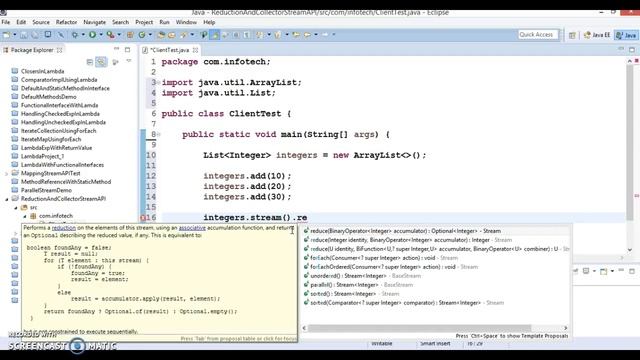Click the editor vertical scrollbar up arrow

(630, 61)
